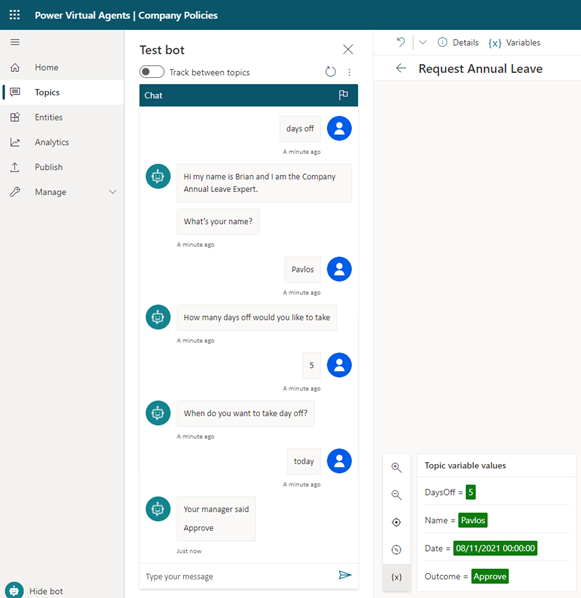581x598 pixels.
Task: Click the Name value Pavlos
Action: [x=473, y=520]
